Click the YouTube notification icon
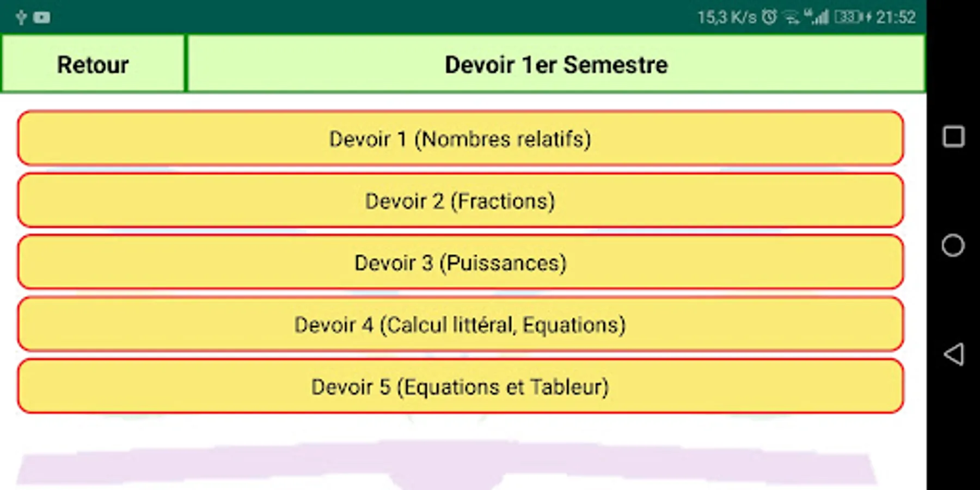The image size is (980, 490). [42, 17]
